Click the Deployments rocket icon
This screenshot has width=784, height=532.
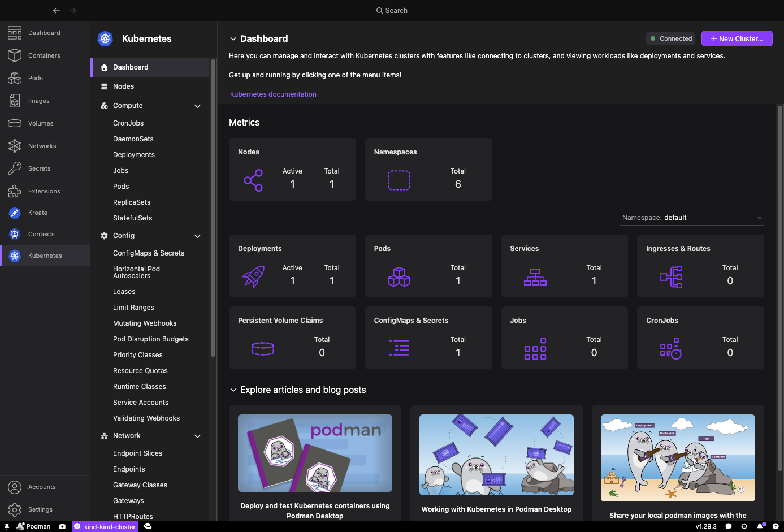click(x=253, y=277)
